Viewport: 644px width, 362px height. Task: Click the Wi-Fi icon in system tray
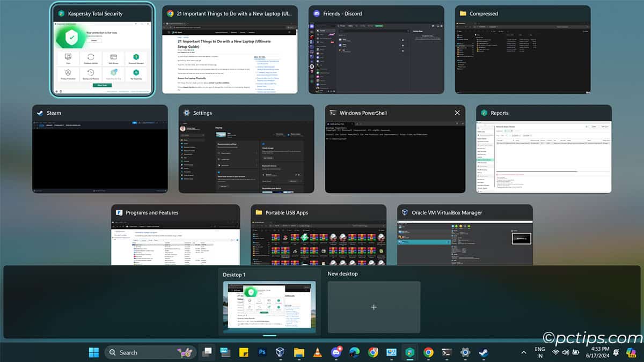click(x=555, y=352)
